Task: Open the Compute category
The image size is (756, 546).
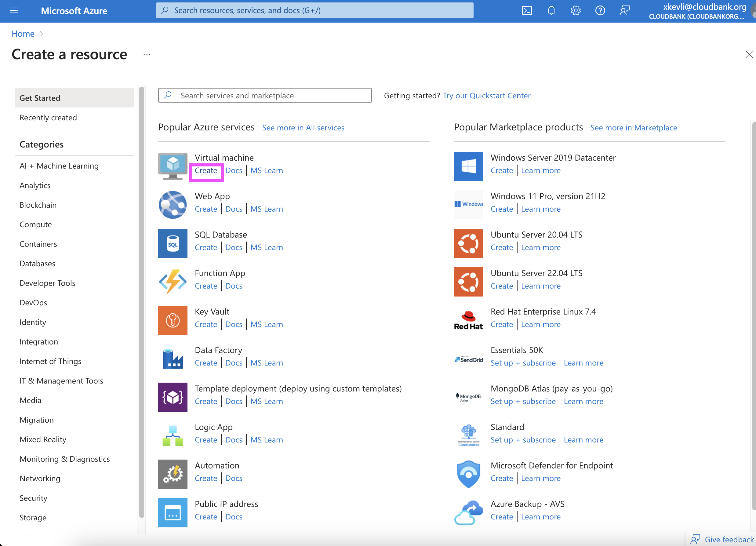Action: [36, 224]
